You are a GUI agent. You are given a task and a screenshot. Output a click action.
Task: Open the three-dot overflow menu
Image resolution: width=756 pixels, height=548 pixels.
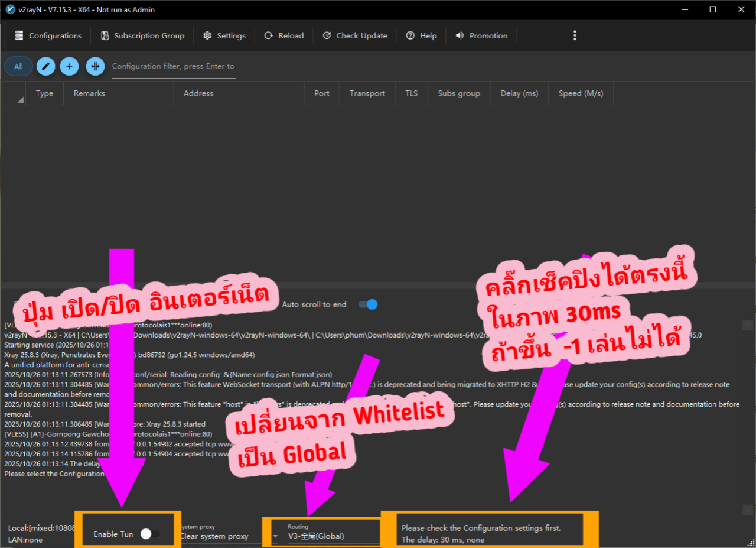[x=575, y=35]
